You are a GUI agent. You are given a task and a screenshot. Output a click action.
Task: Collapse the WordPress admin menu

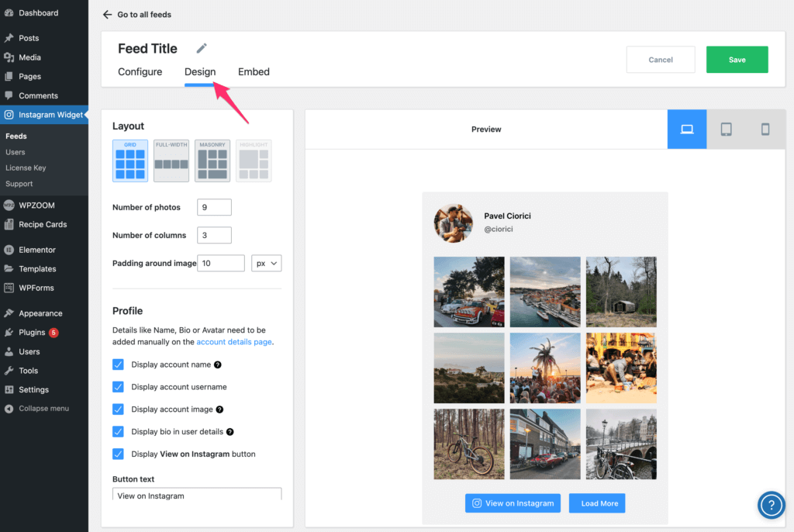click(x=43, y=408)
